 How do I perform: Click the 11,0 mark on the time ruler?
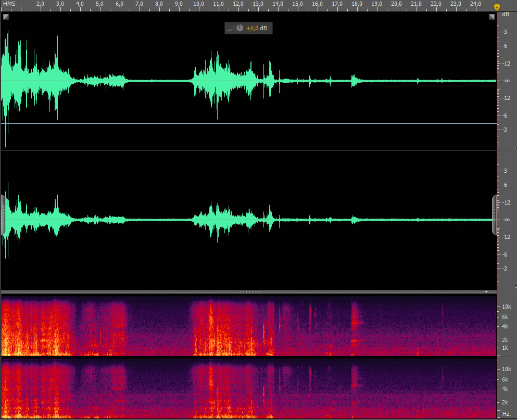point(218,4)
